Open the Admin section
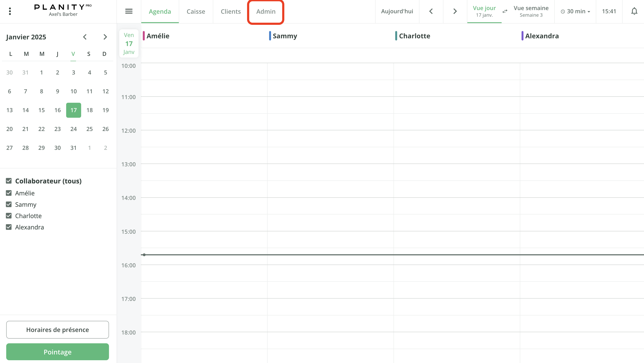Image resolution: width=644 pixels, height=363 pixels. pyautogui.click(x=266, y=11)
